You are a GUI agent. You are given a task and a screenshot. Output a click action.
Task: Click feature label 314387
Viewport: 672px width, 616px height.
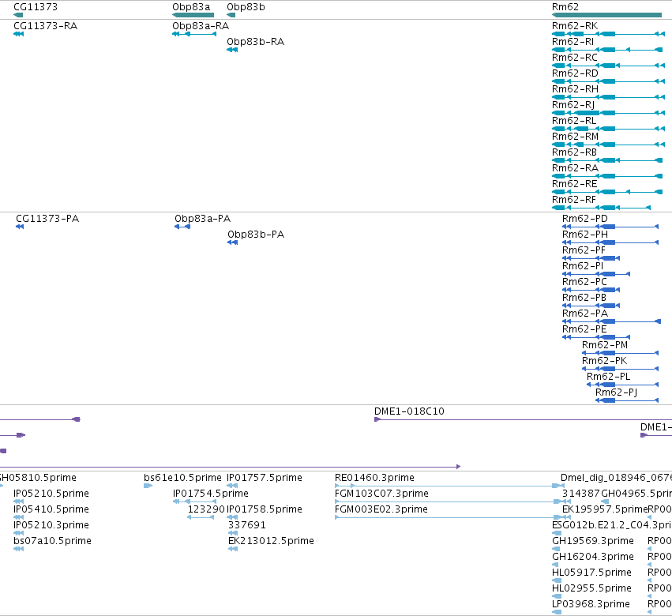580,494
